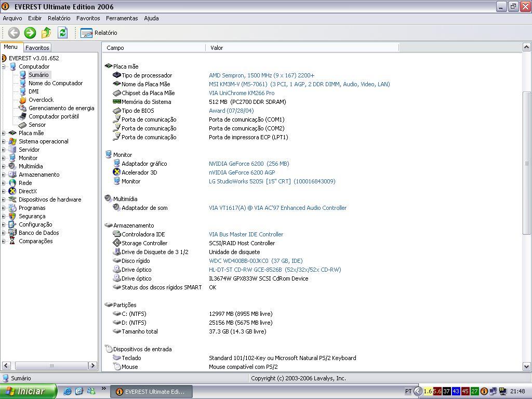Open the Exibir menu
Screen dimensions: 532x399
(x=35, y=18)
